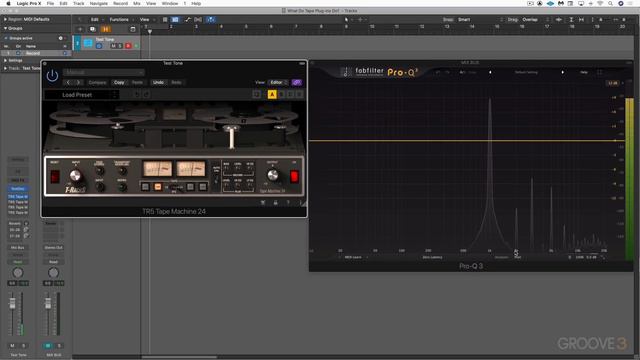Expand the Region MIDI Defaults section
Screen dimensions: 640x360
pos(5,19)
